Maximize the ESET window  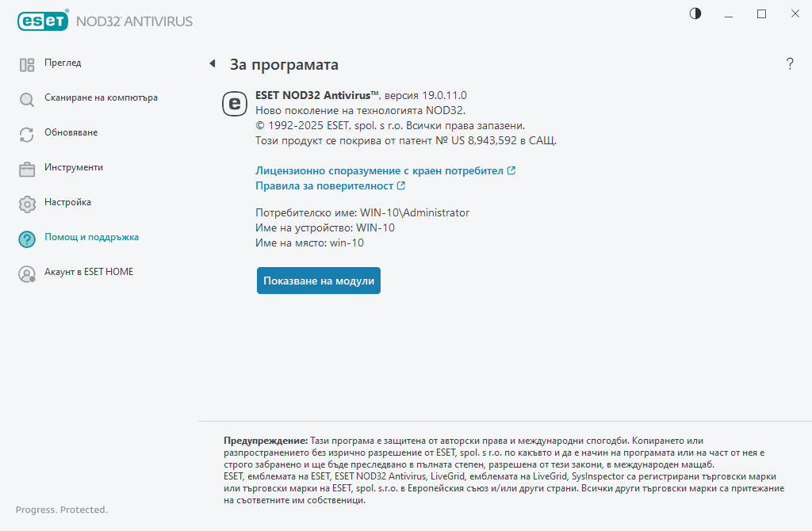(761, 13)
